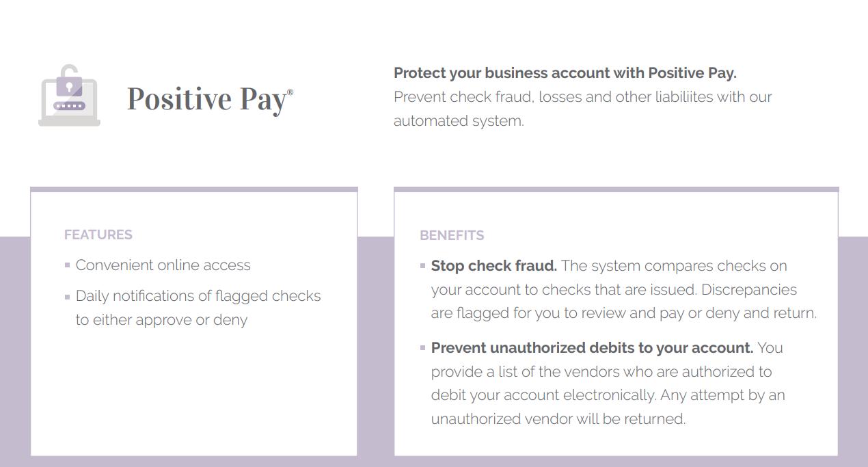868x467 pixels.
Task: Click bold Prevent unauthorized debits to your account
Action: pos(592,348)
